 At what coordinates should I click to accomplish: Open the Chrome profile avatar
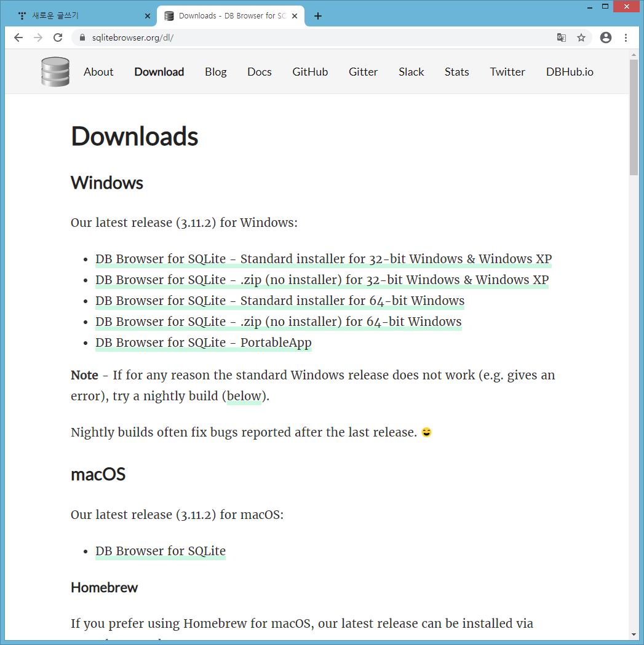(x=606, y=38)
